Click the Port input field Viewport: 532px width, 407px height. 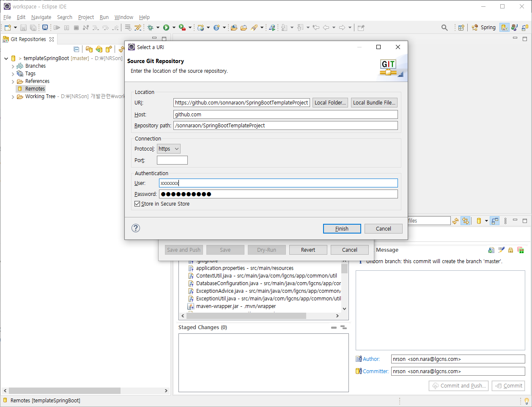coord(172,160)
